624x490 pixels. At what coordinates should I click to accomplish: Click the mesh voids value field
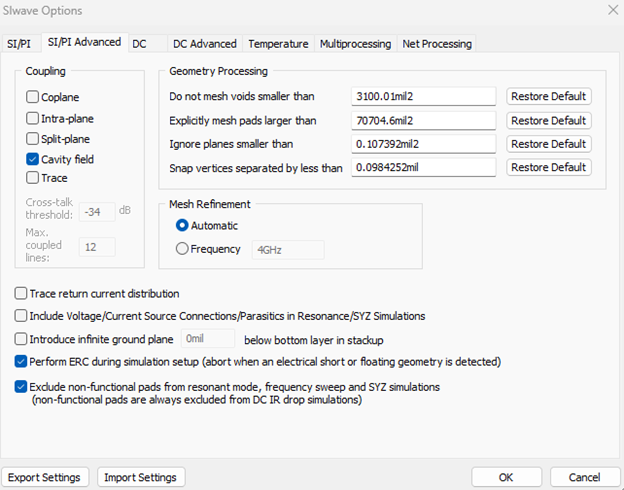pyautogui.click(x=423, y=97)
